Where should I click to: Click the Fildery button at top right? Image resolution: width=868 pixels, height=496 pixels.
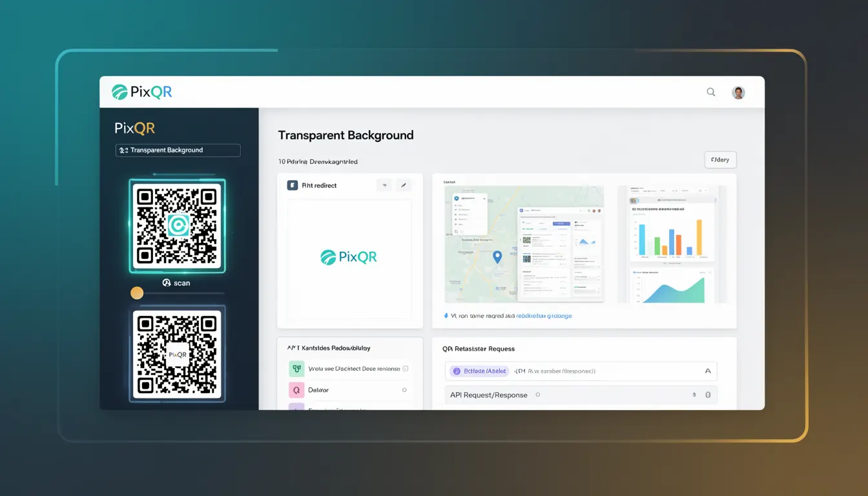[x=719, y=160]
